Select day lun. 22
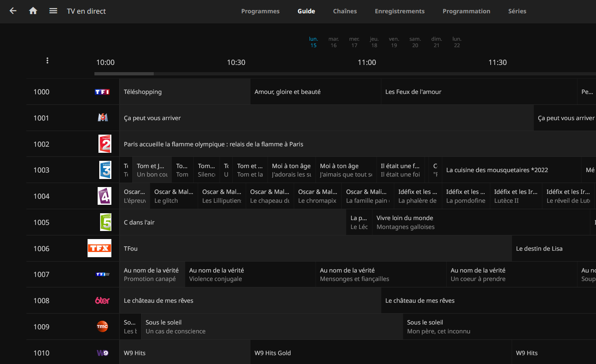 (x=457, y=42)
